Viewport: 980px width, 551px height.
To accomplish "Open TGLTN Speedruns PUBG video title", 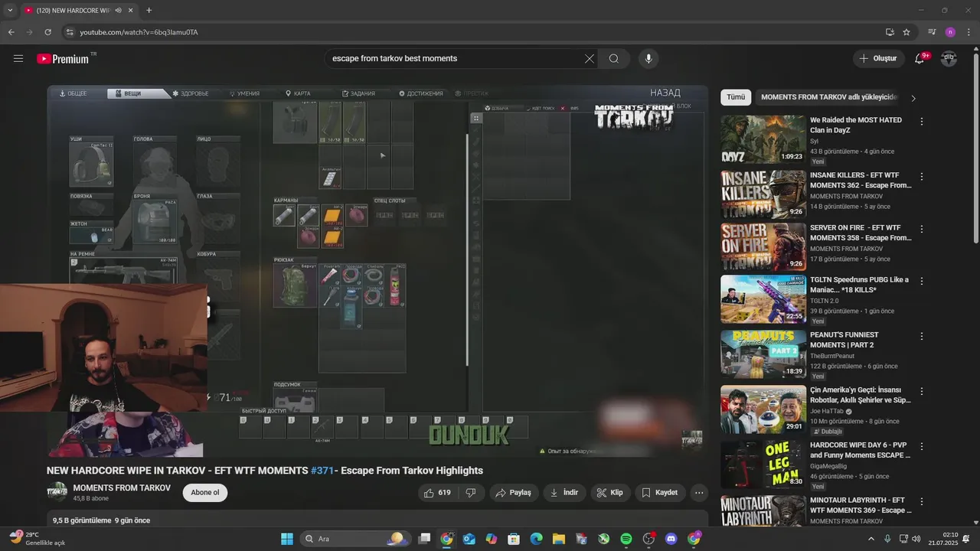I will (x=859, y=285).
